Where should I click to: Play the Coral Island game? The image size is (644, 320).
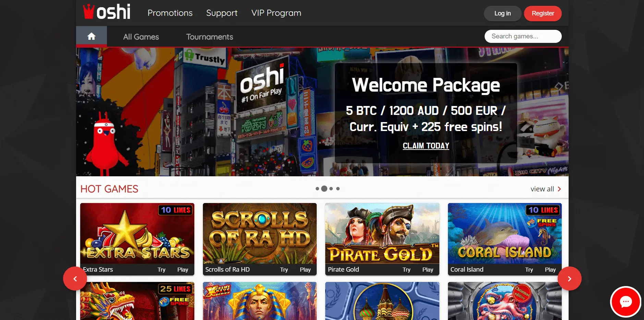[x=550, y=270]
